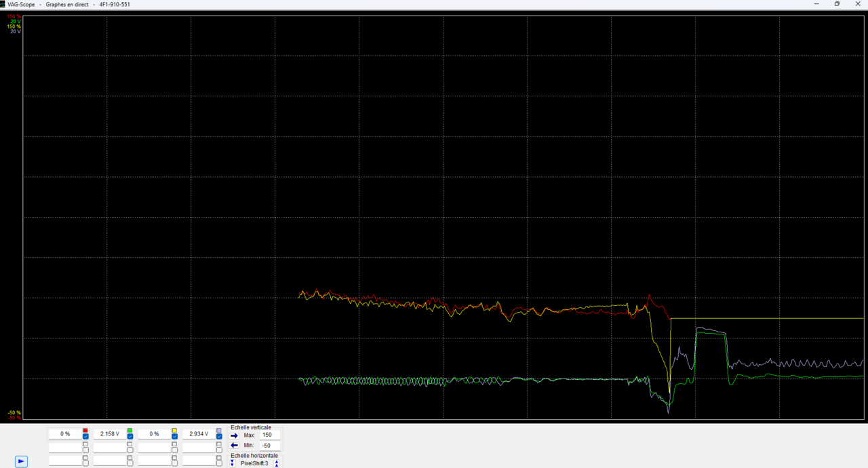Click the left arrow next to Min
868x468 pixels.
[x=235, y=445]
